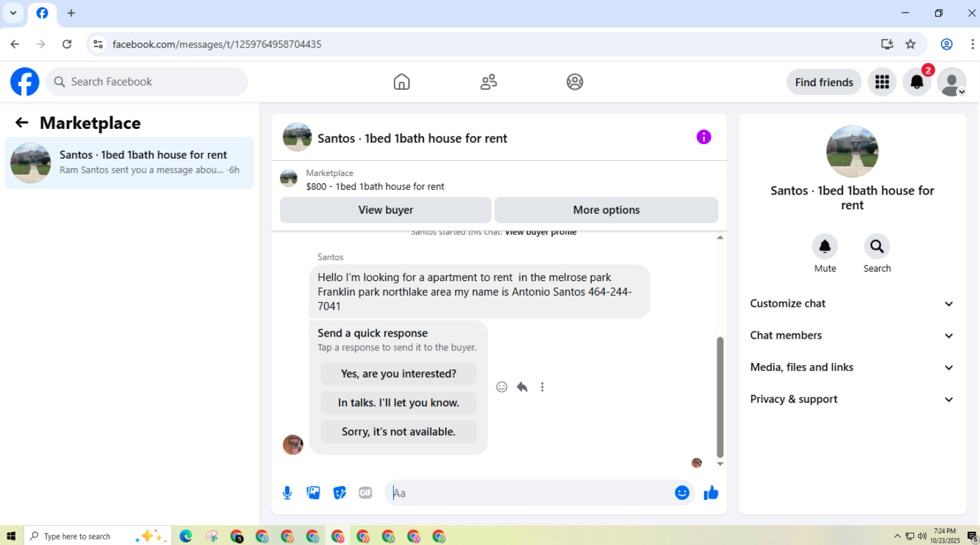Expand the Customize chat section
The width and height of the screenshot is (980, 545).
click(852, 304)
